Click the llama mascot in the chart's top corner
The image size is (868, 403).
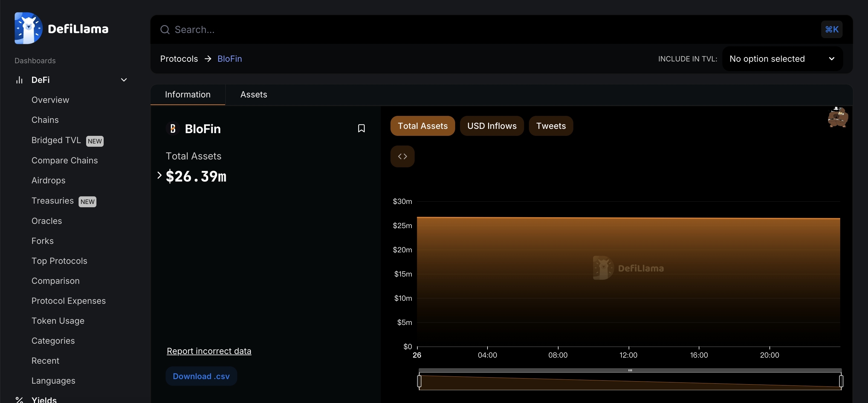coord(838,117)
